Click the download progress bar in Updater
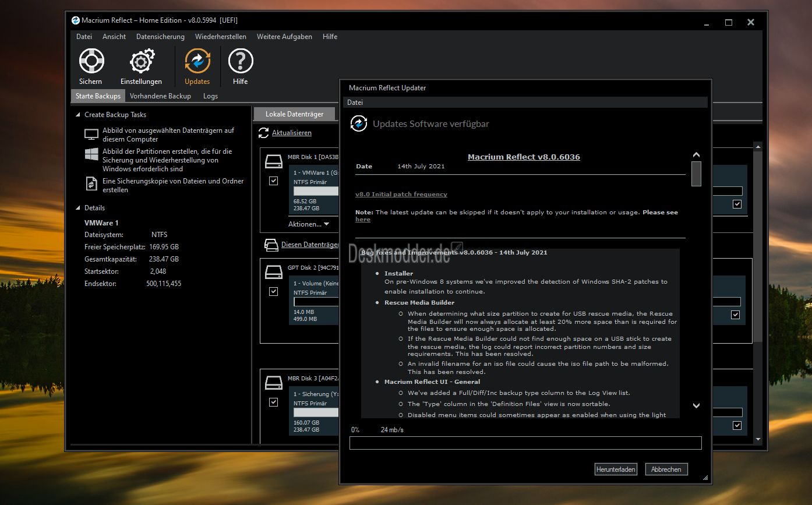Viewport: 812px width, 505px height. [x=525, y=443]
